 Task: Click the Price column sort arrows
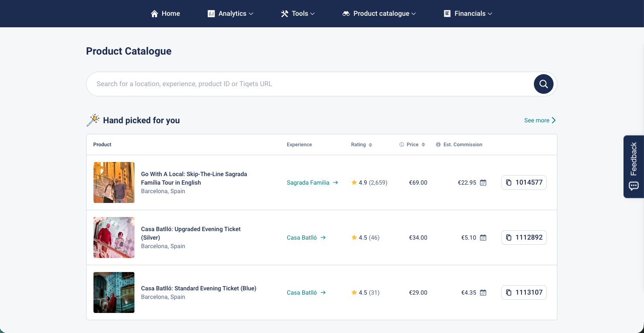pyautogui.click(x=423, y=145)
